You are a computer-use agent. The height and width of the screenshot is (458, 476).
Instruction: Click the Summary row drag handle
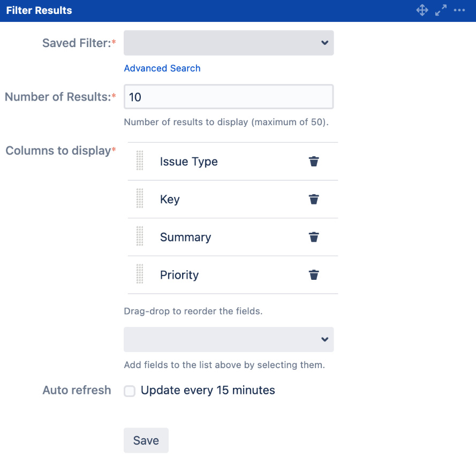(140, 236)
